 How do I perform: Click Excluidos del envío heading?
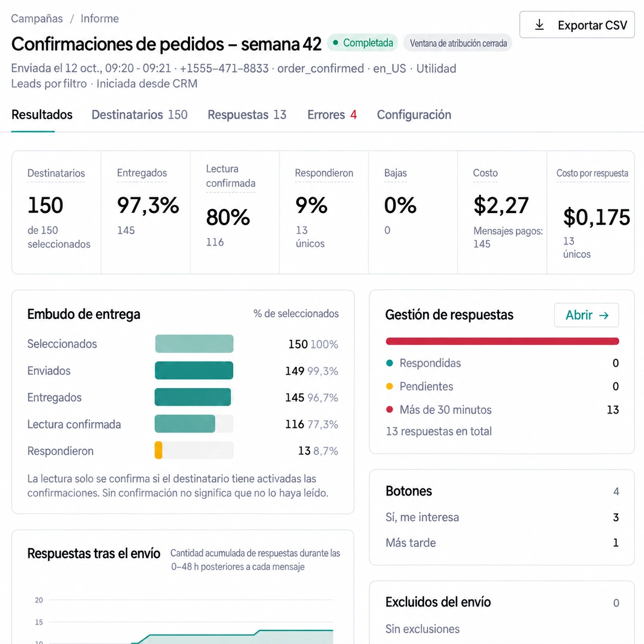coord(438,602)
